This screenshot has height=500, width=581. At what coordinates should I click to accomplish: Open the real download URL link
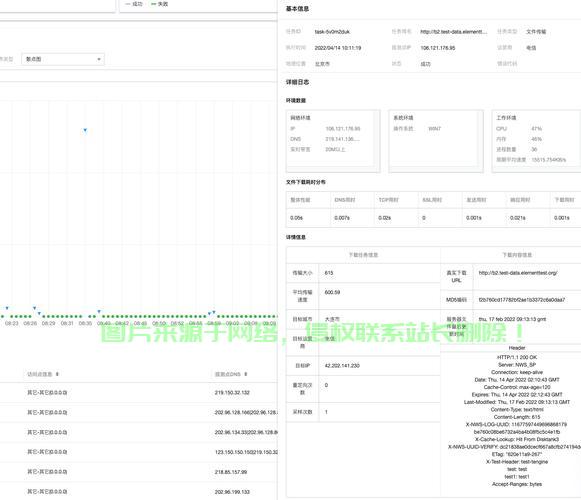[518, 273]
